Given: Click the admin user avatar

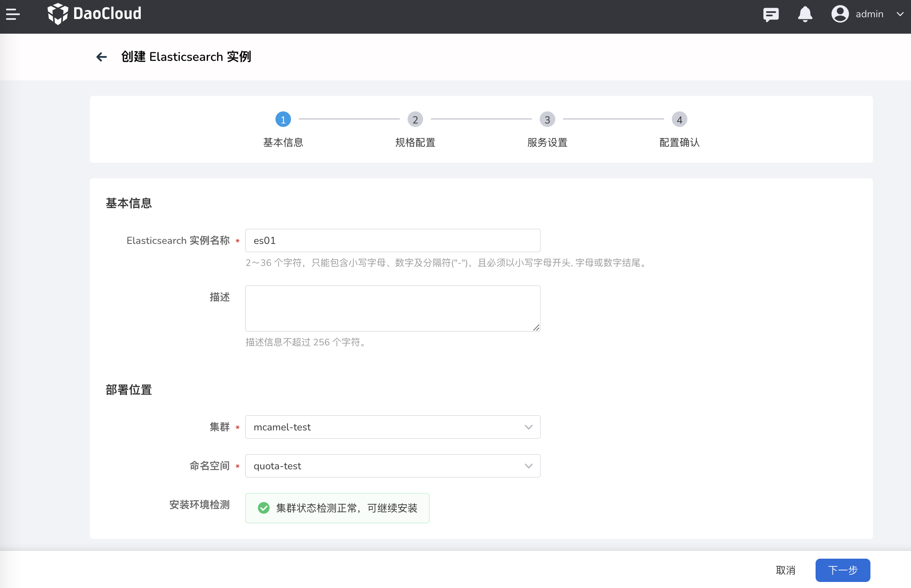Looking at the screenshot, I should [x=840, y=14].
